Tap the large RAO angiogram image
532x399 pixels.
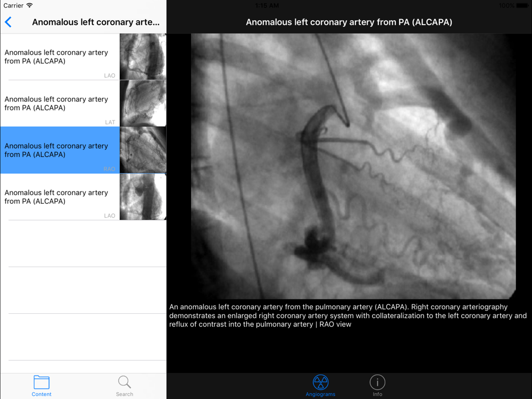pyautogui.click(x=353, y=166)
